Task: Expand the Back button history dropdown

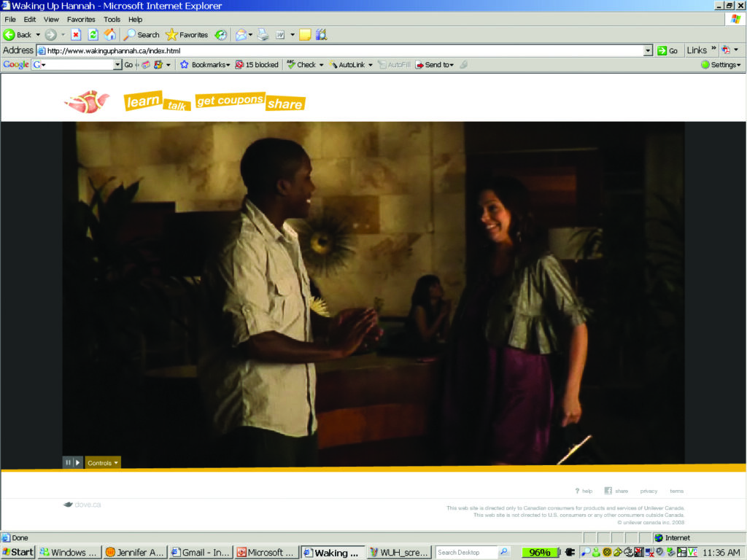Action: 38,35
